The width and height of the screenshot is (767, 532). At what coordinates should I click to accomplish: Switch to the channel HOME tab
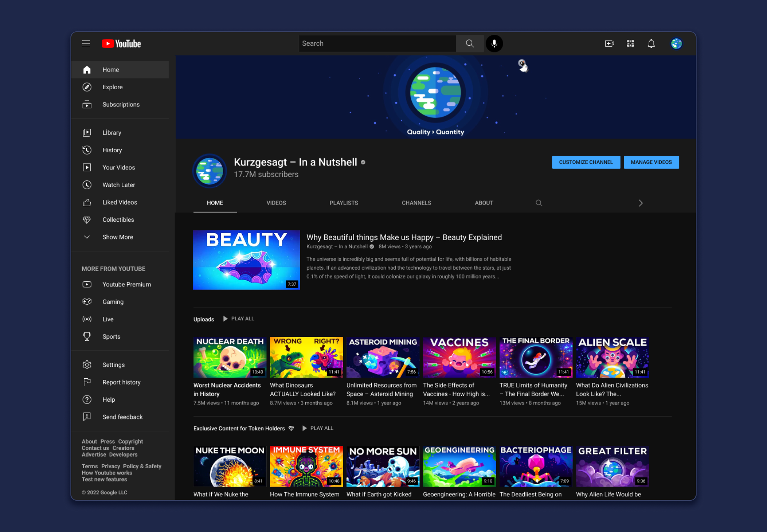click(x=215, y=203)
